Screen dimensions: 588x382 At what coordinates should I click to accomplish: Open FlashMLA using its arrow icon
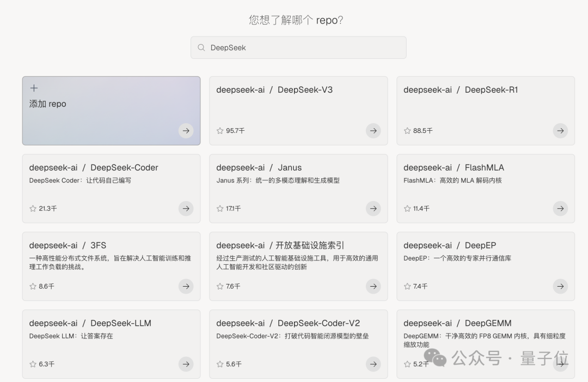[560, 209]
